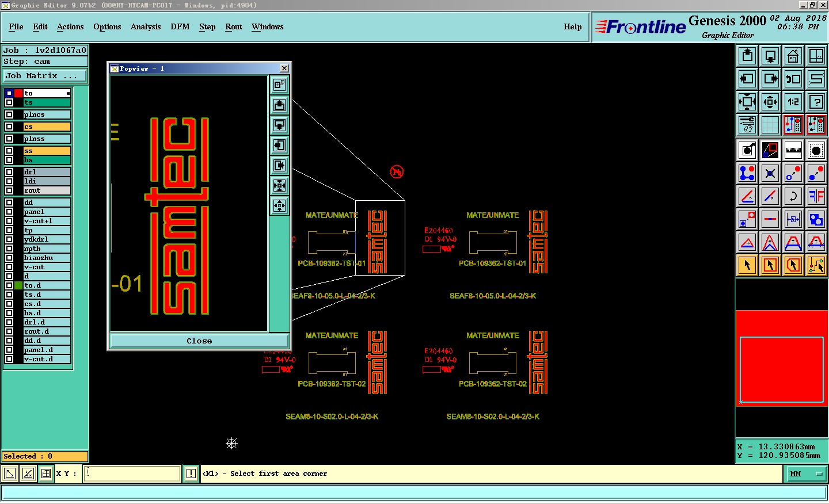The width and height of the screenshot is (829, 504).
Task: Click the green color swatch of layer to.d
Action: coord(18,285)
